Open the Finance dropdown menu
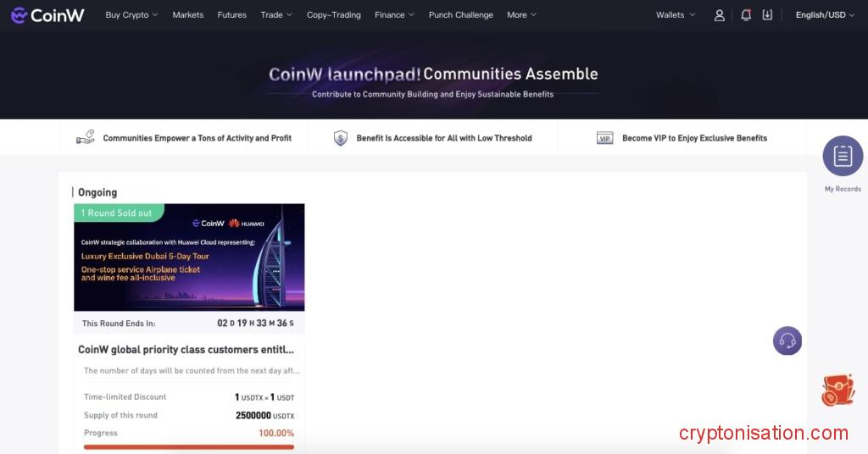Screen dimensions: 868x454 coord(394,15)
